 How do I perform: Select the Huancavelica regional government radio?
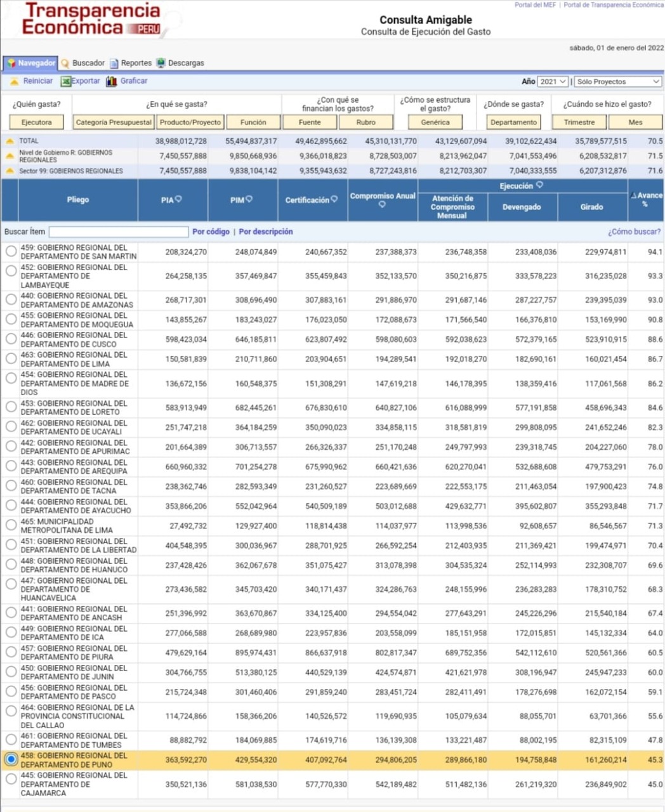click(x=11, y=584)
